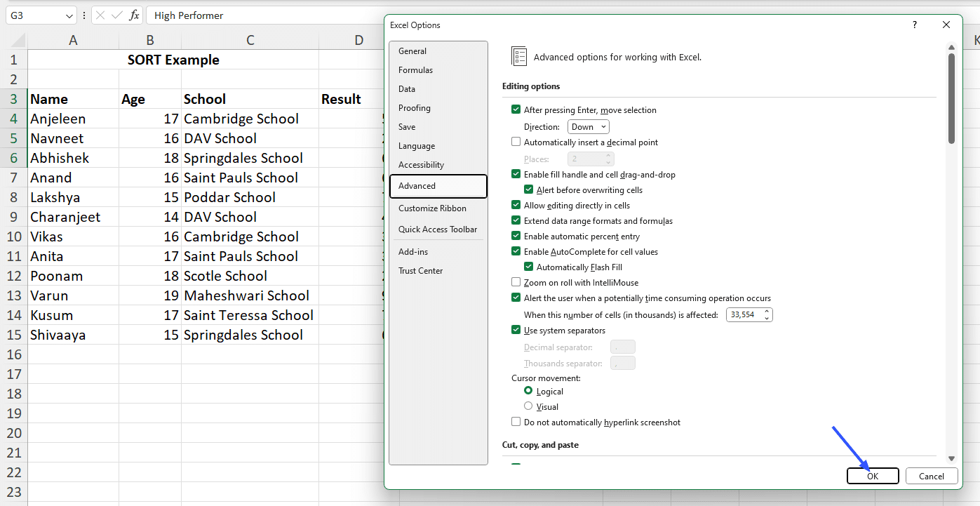Image resolution: width=980 pixels, height=506 pixels.
Task: Enable Zoom on roll with IntelliMouse
Action: 516,283
